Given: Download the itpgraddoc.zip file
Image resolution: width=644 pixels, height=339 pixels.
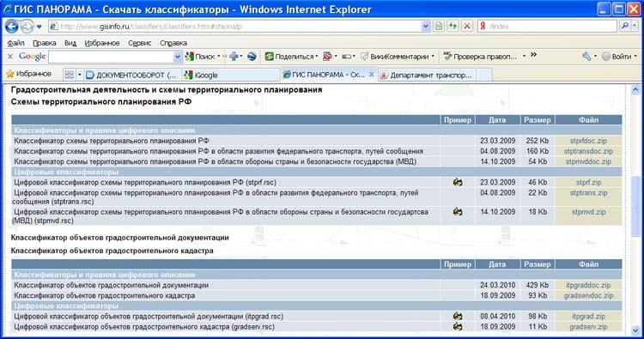Looking at the screenshot, I should coord(588,285).
